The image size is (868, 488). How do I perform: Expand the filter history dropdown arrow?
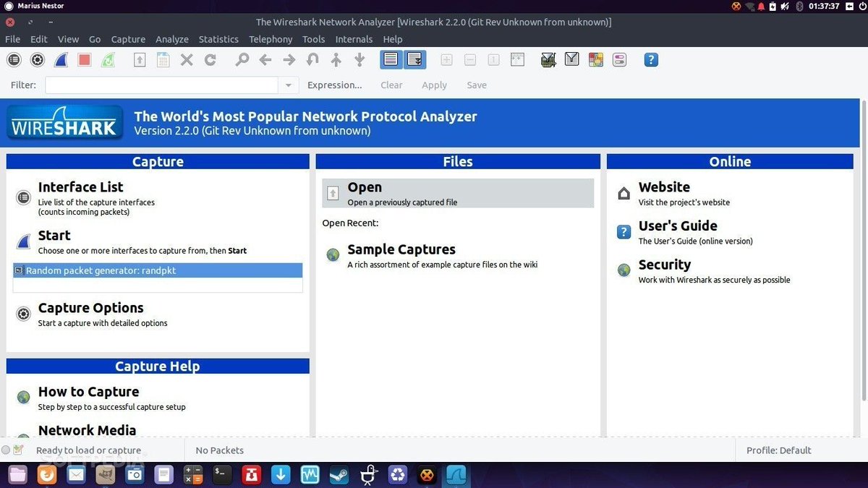288,85
